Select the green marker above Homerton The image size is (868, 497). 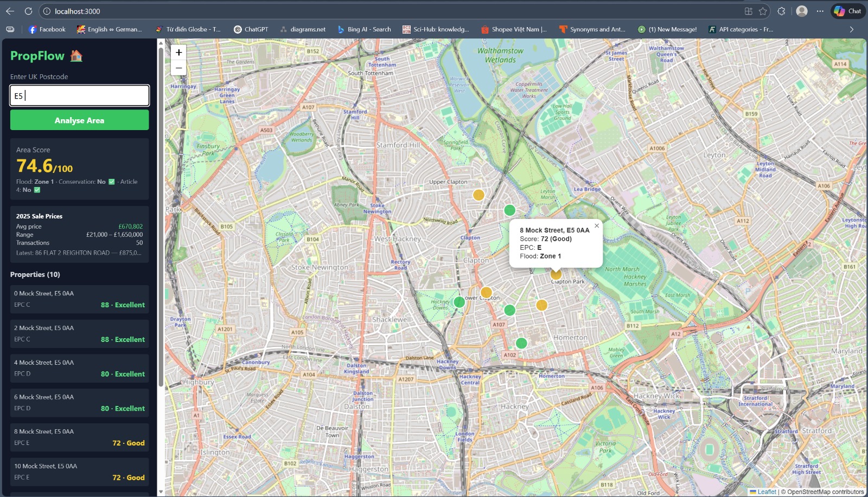tap(521, 343)
